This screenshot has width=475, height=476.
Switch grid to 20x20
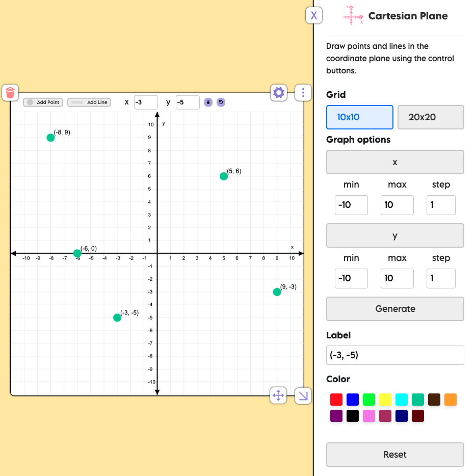pos(431,117)
